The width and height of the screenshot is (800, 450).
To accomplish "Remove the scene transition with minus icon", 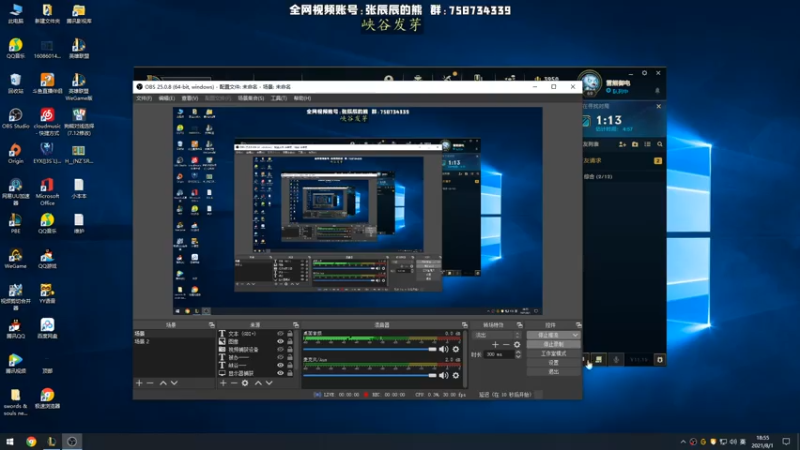I will (506, 345).
